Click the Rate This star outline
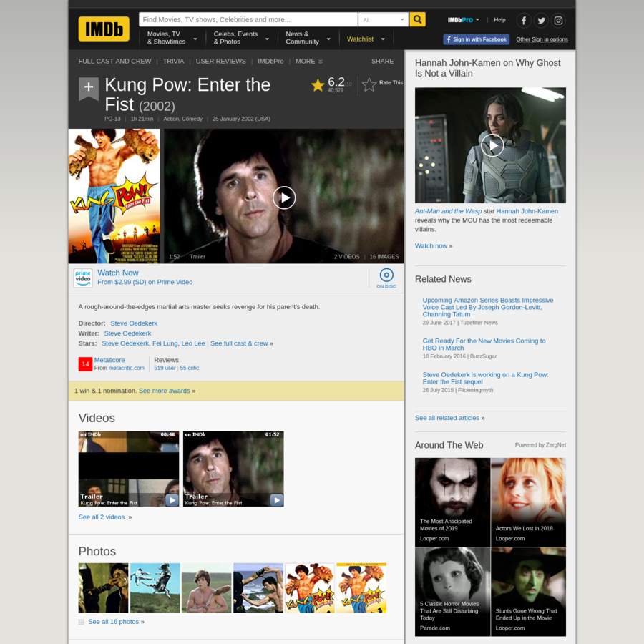This screenshot has height=644, width=644. (x=369, y=84)
